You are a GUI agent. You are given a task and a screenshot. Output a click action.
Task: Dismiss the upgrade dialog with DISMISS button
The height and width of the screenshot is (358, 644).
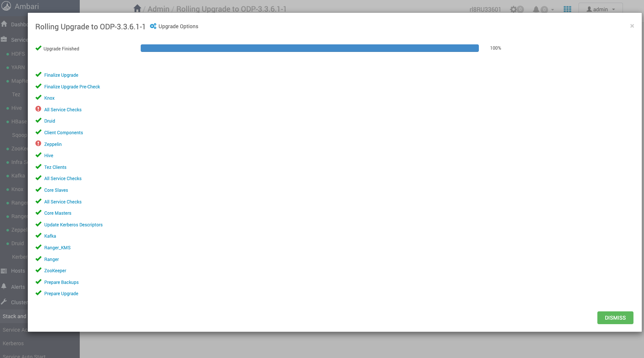coord(615,318)
